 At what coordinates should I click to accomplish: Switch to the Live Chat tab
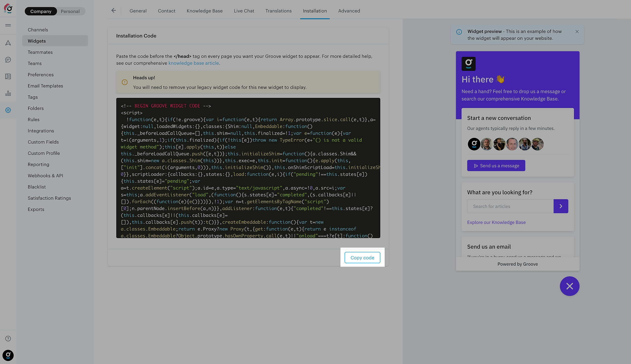tap(244, 11)
